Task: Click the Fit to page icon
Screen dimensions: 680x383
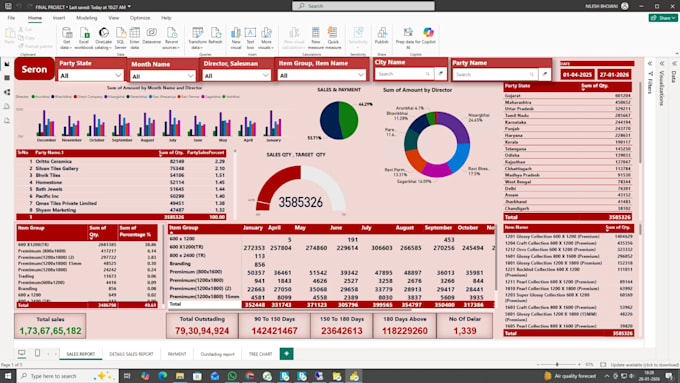Action: coord(602,365)
